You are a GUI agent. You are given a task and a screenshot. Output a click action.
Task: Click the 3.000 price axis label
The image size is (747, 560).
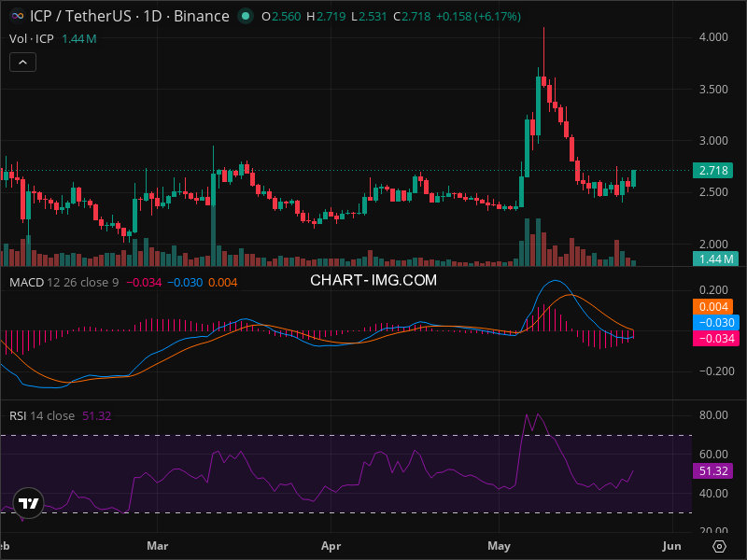click(x=713, y=141)
